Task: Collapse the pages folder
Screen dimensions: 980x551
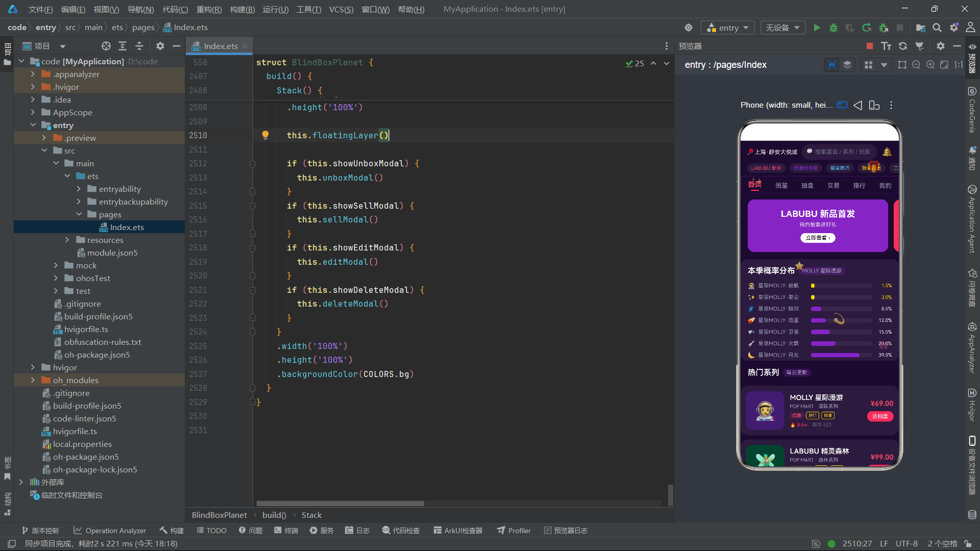Action: click(x=79, y=214)
